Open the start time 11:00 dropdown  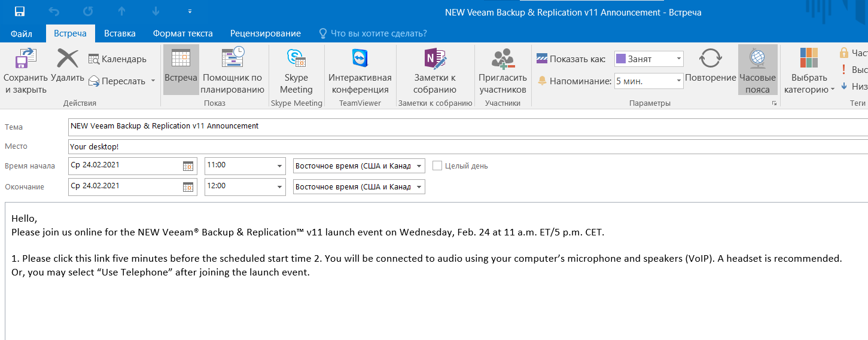point(279,166)
